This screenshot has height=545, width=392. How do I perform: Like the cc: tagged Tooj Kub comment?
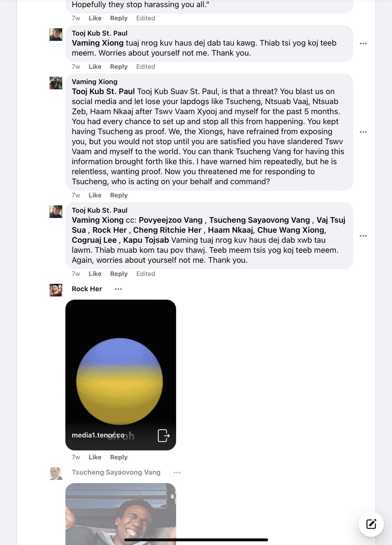pos(95,274)
